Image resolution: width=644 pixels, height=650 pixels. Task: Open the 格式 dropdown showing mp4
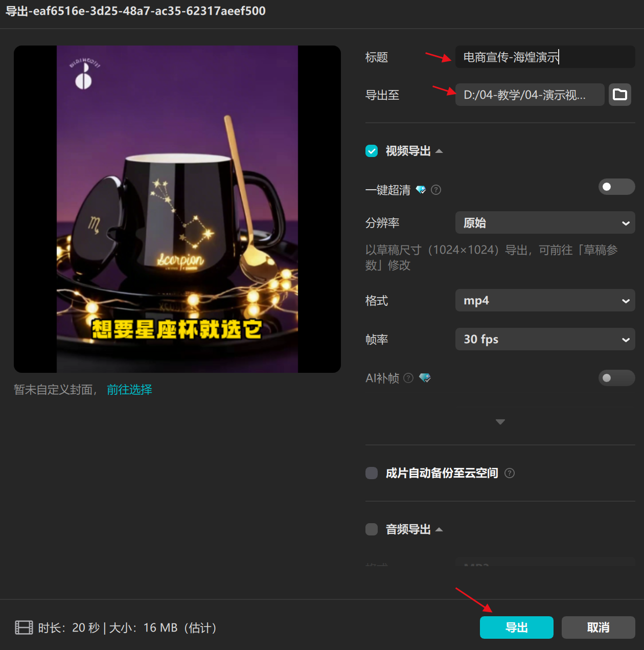545,300
